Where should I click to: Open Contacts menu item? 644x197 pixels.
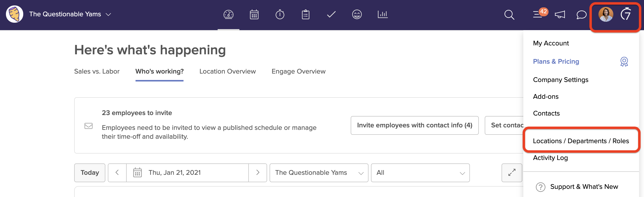click(546, 113)
